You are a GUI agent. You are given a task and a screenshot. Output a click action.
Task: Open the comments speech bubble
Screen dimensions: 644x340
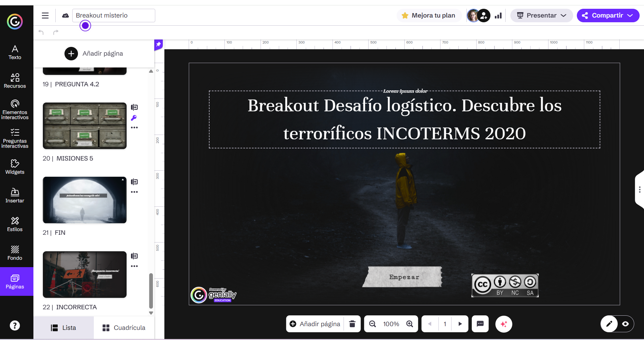480,324
